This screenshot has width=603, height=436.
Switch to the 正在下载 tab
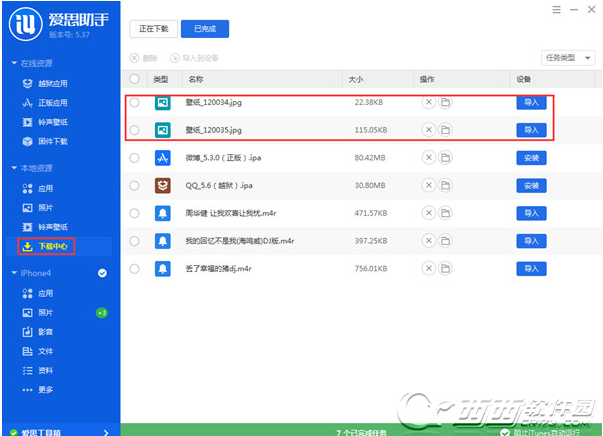153,29
